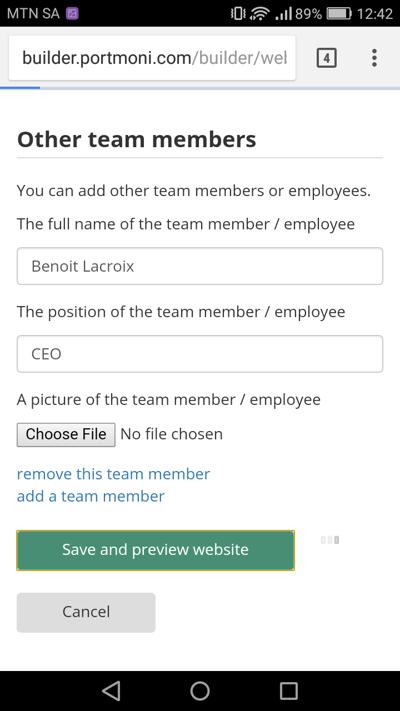
Task: Click the Choose File button
Action: tap(66, 434)
